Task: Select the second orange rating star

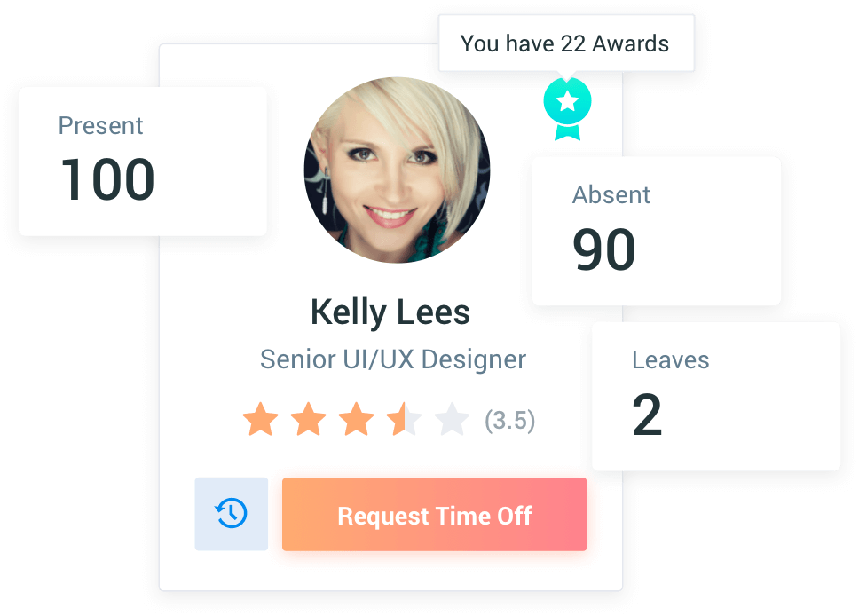Action: tap(309, 419)
